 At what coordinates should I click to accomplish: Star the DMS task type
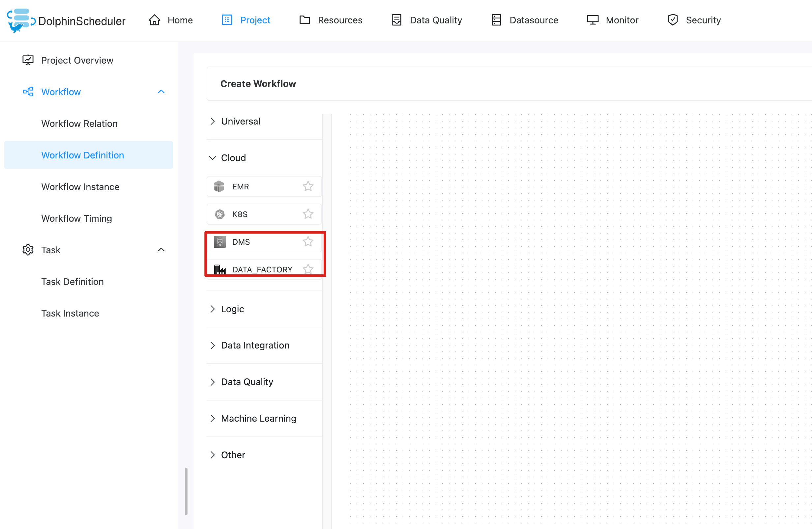(x=308, y=241)
